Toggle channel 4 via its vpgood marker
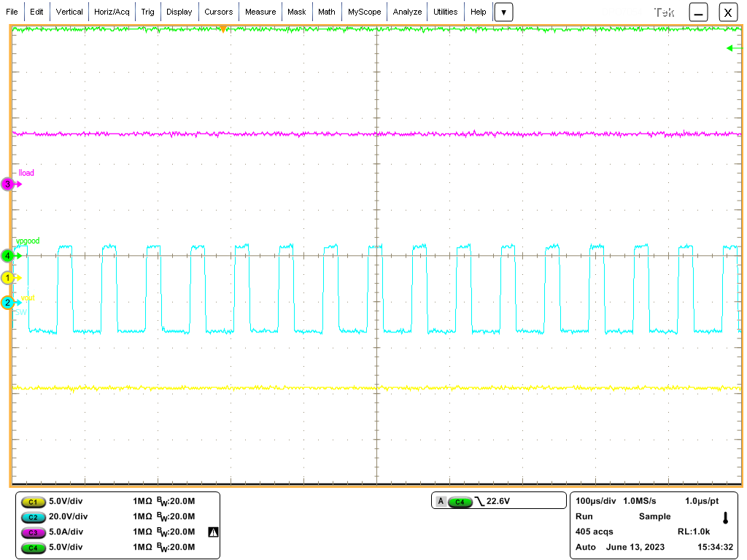The width and height of the screenshot is (747, 560). pyautogui.click(x=27, y=241)
